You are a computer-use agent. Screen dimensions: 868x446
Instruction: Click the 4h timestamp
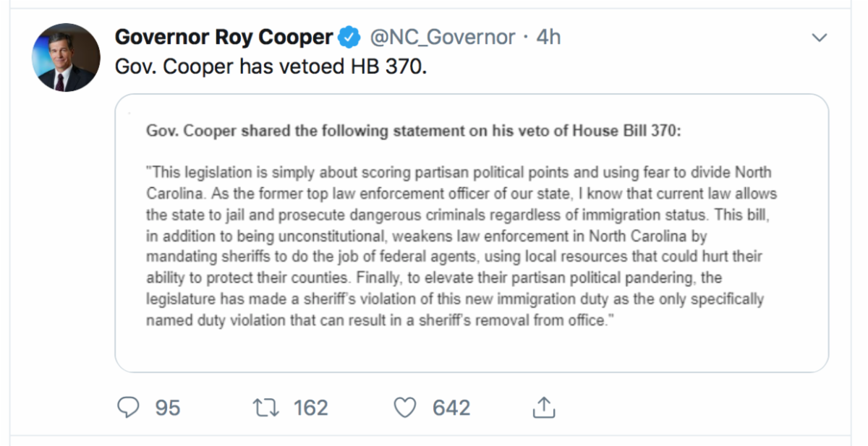click(548, 37)
